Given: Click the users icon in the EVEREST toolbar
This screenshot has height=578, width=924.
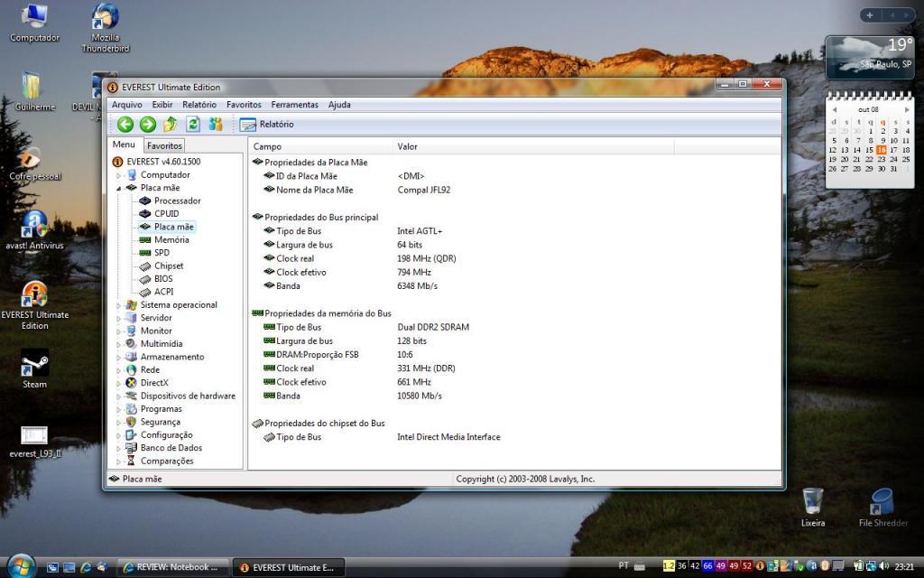Looking at the screenshot, I should click(x=216, y=124).
